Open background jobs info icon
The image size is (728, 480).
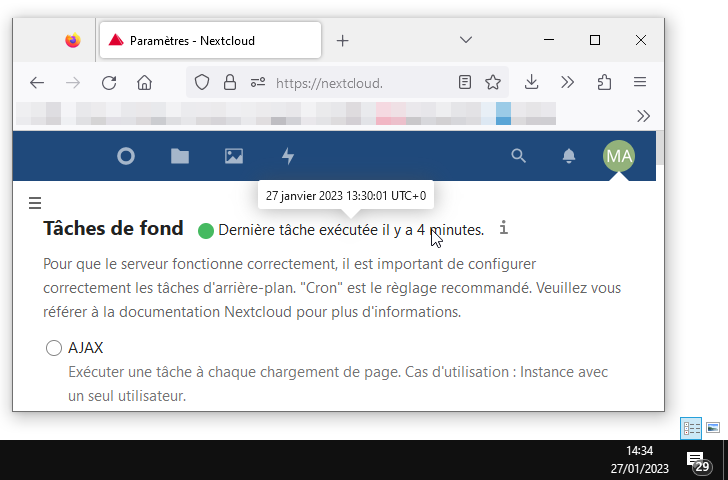tap(504, 228)
